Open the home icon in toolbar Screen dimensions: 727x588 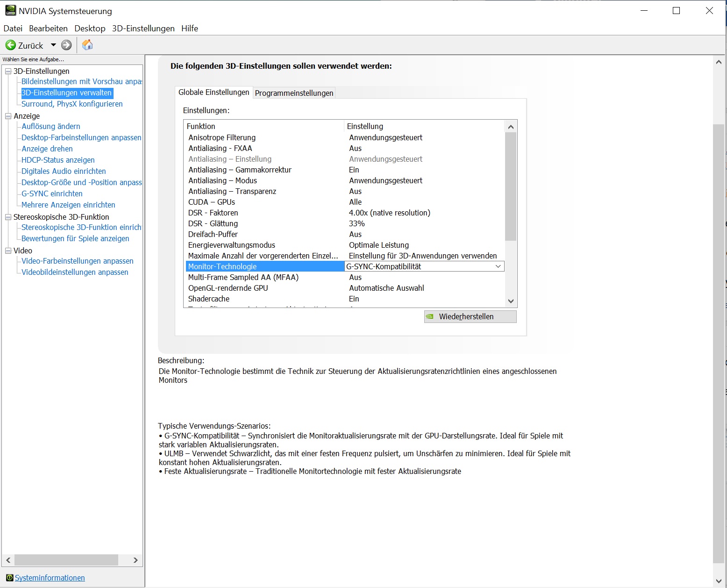[87, 45]
